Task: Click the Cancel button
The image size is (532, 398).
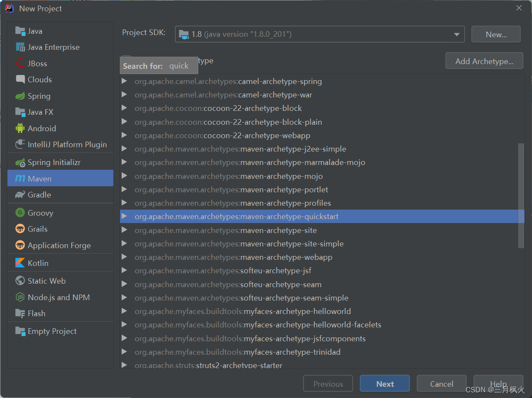Action: tap(442, 384)
